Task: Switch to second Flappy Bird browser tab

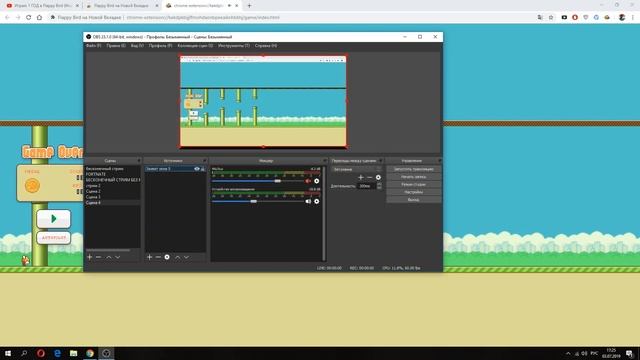Action: pyautogui.click(x=121, y=6)
